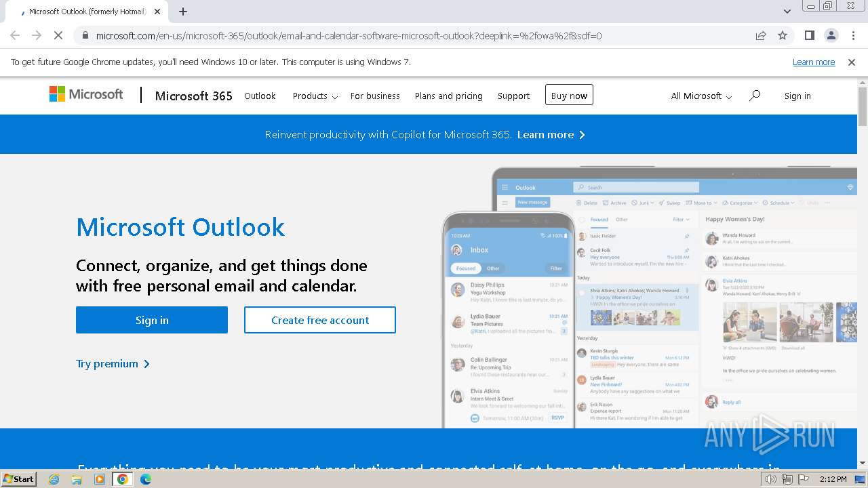Open Microsoft Edge from the taskbar
This screenshot has width=868, height=488.
tap(146, 479)
